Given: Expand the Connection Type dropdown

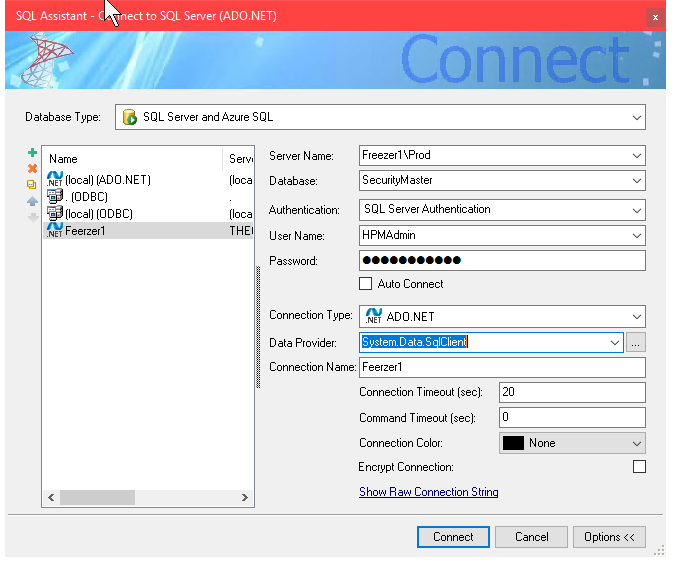Looking at the screenshot, I should tap(637, 317).
